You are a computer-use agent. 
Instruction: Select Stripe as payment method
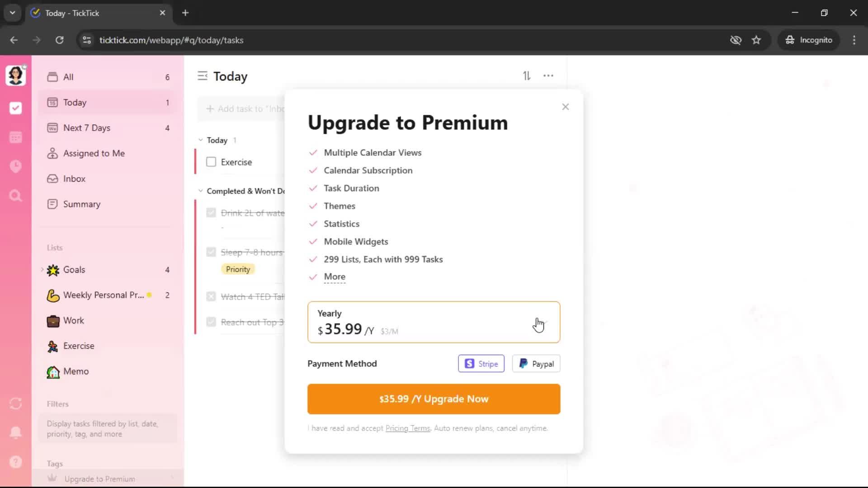tap(481, 364)
